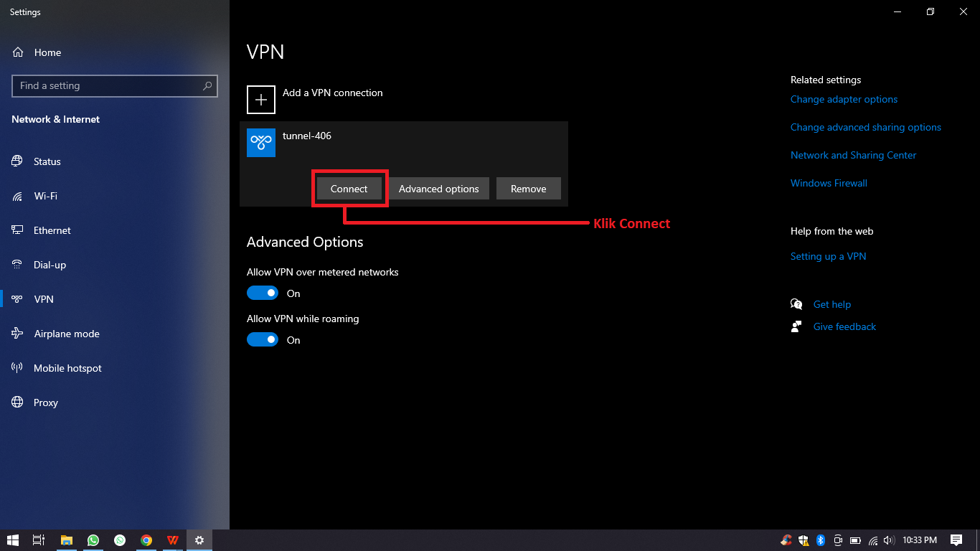The image size is (980, 551).
Task: Connect to tunnel-406 VPN
Action: click(x=349, y=189)
